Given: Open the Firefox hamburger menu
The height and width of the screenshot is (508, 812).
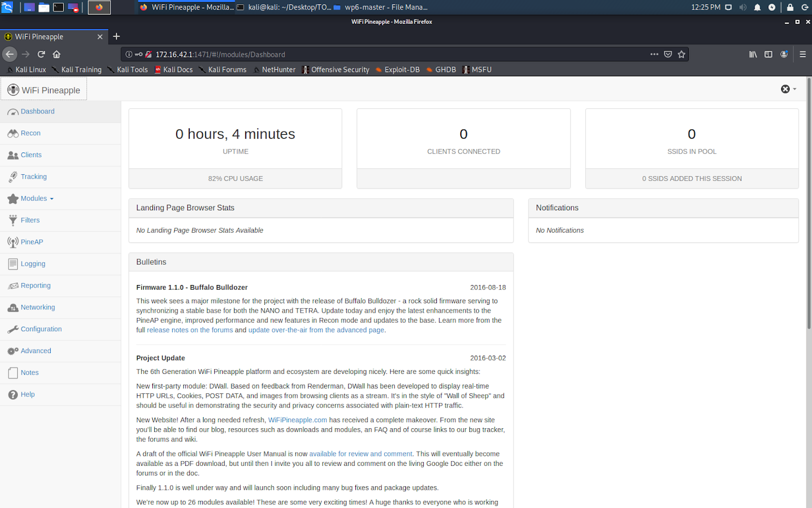Looking at the screenshot, I should pos(803,54).
